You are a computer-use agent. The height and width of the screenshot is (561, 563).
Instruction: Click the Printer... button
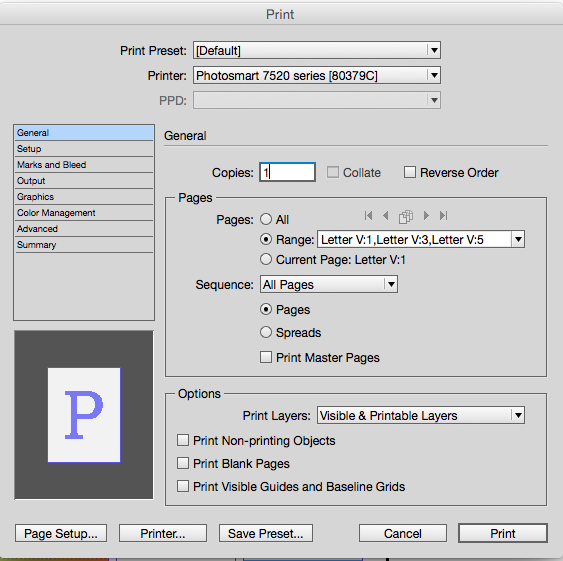[163, 533]
